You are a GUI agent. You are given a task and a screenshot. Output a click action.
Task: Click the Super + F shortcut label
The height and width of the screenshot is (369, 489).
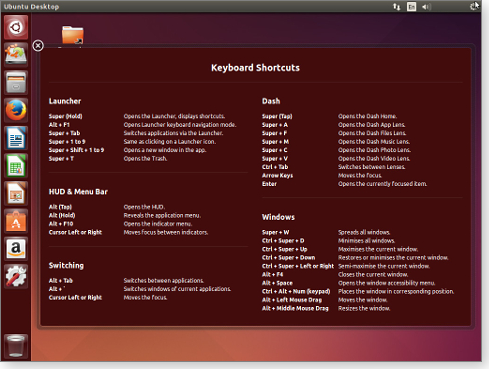coord(274,133)
